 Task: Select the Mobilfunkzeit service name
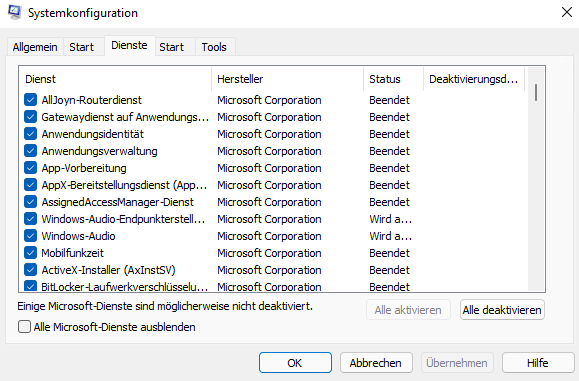[72, 253]
